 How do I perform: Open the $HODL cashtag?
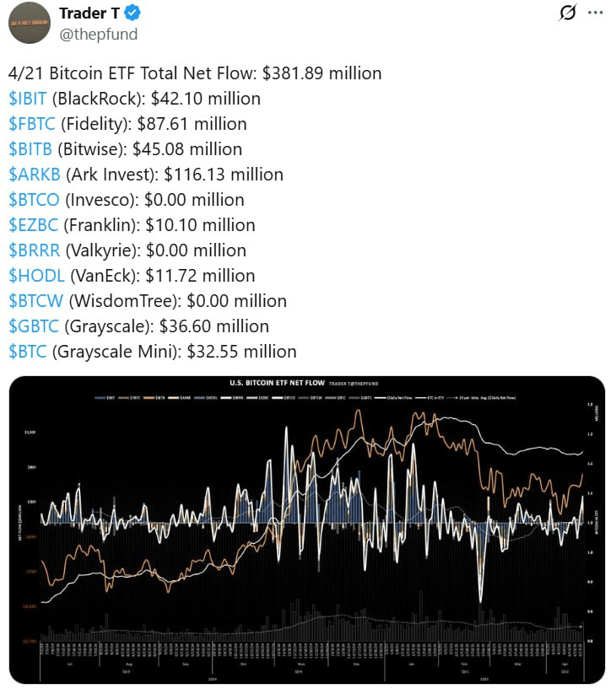coord(36,276)
